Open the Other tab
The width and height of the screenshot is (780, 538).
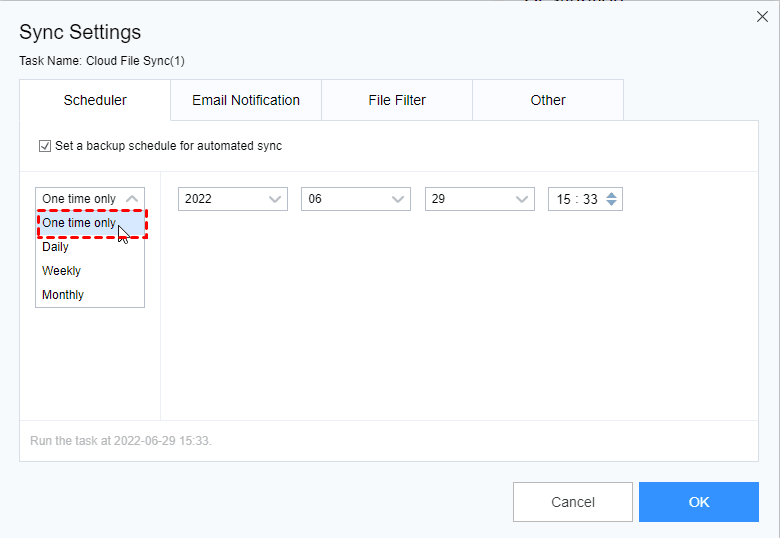coord(548,100)
